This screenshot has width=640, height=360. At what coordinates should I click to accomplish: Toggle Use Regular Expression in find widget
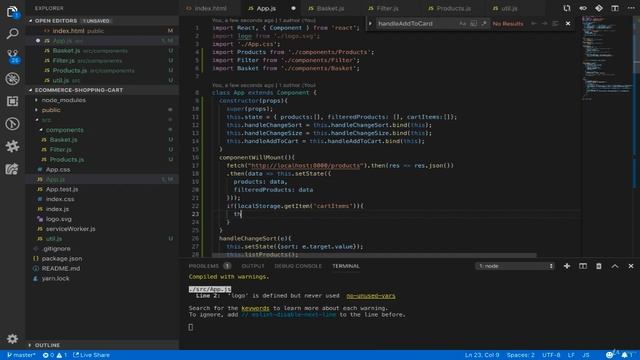pos(484,24)
